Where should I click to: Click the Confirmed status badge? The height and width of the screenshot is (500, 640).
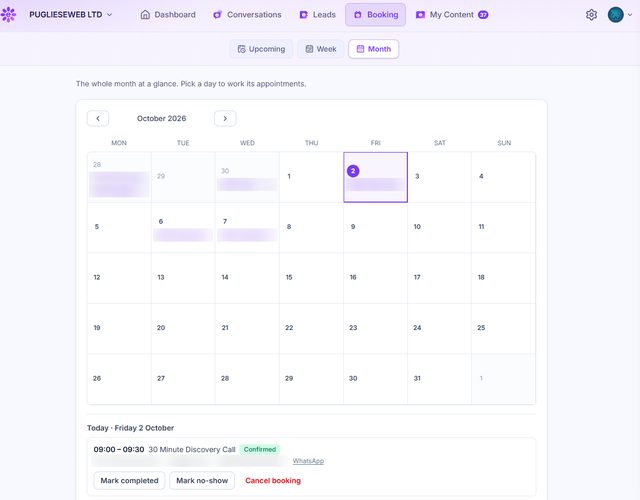(260, 449)
